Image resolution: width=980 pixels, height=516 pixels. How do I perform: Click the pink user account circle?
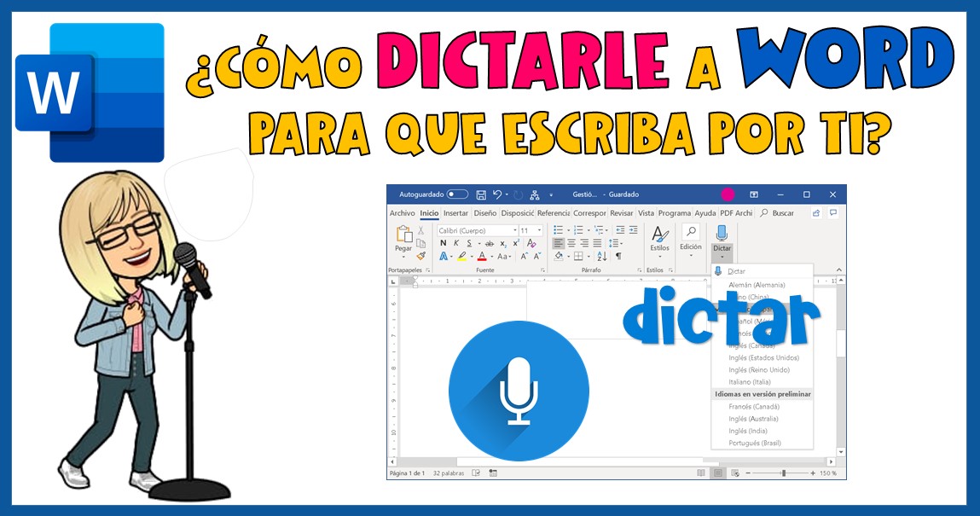(x=728, y=194)
